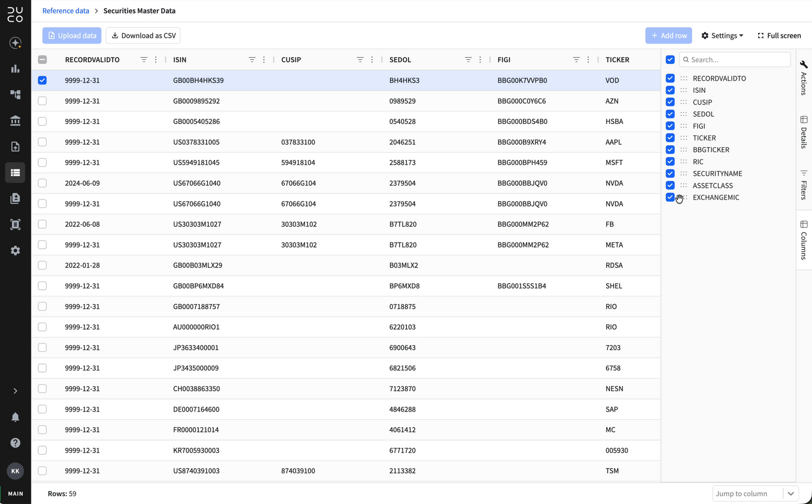This screenshot has width=812, height=504.
Task: Select the row with ticker AAPL
Action: tap(42, 142)
